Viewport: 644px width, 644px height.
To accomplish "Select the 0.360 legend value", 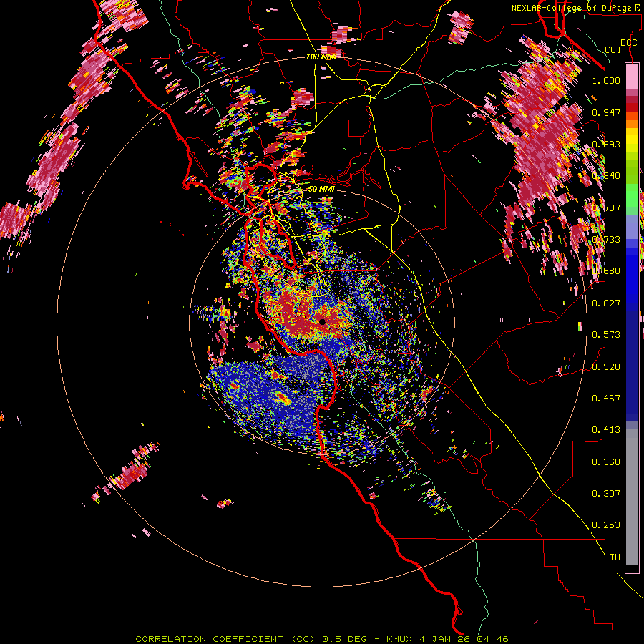I will (606, 462).
